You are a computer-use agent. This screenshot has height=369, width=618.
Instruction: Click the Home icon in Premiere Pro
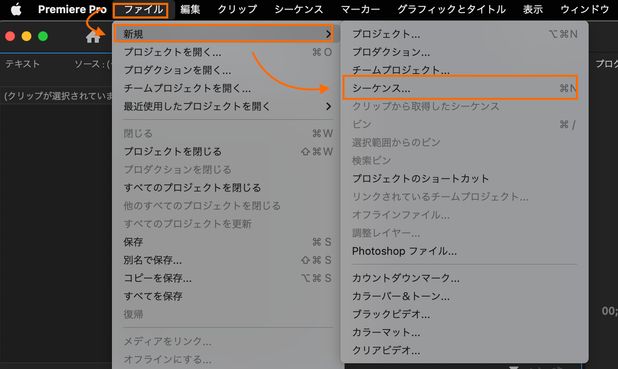tap(93, 37)
